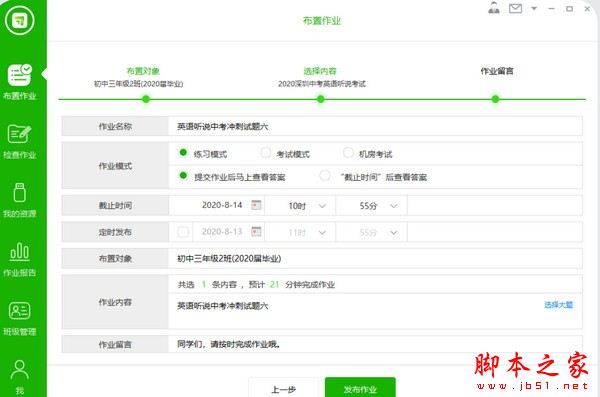Open 班级管理 sidebar icon

coord(20,310)
